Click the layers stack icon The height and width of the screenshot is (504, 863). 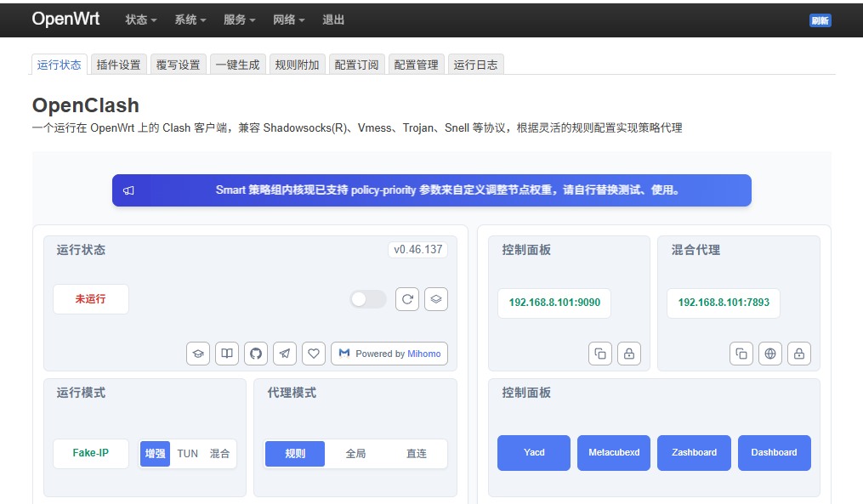tap(436, 299)
